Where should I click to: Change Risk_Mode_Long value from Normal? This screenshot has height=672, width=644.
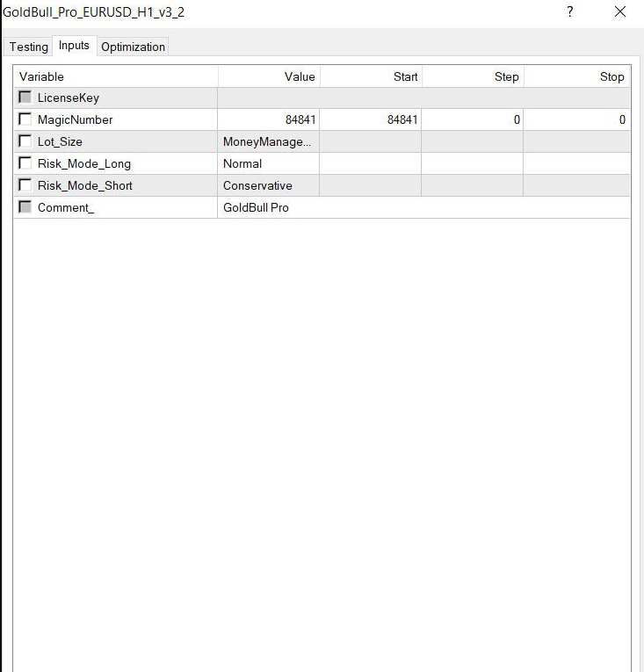pyautogui.click(x=267, y=163)
